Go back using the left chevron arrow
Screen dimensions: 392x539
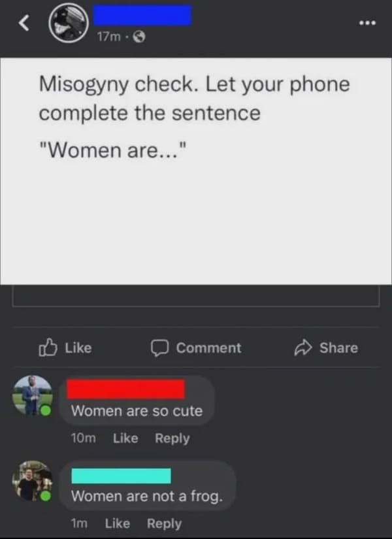(24, 23)
